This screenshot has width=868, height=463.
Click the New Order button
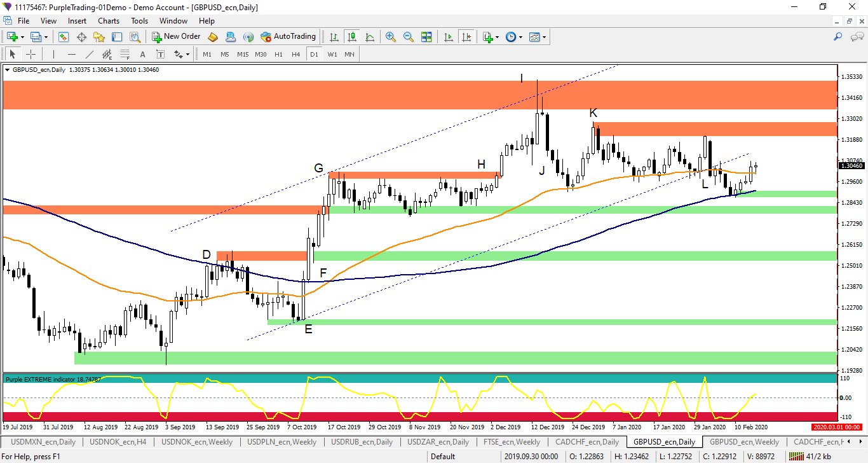pyautogui.click(x=176, y=37)
